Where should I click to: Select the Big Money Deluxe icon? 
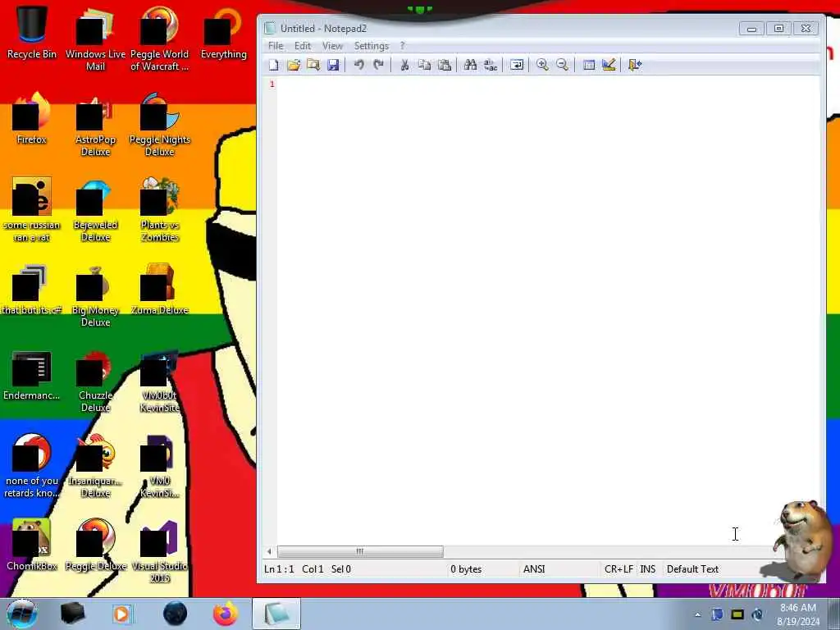pyautogui.click(x=95, y=295)
